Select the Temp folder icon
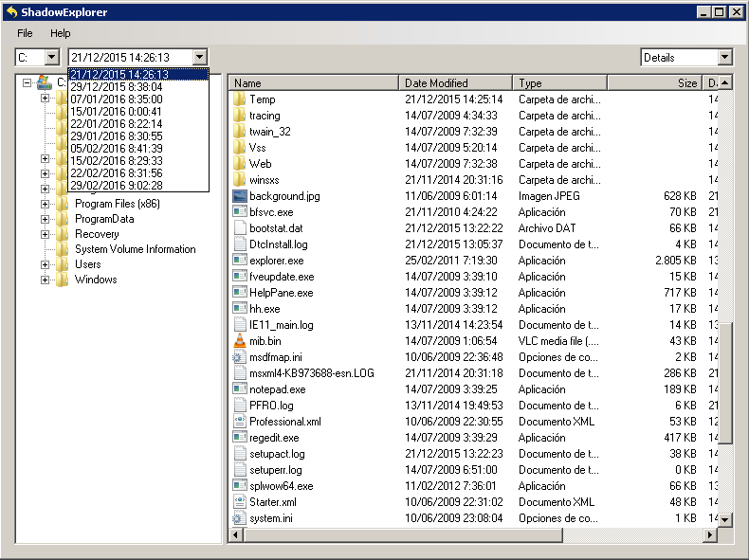The image size is (749, 560). click(239, 99)
